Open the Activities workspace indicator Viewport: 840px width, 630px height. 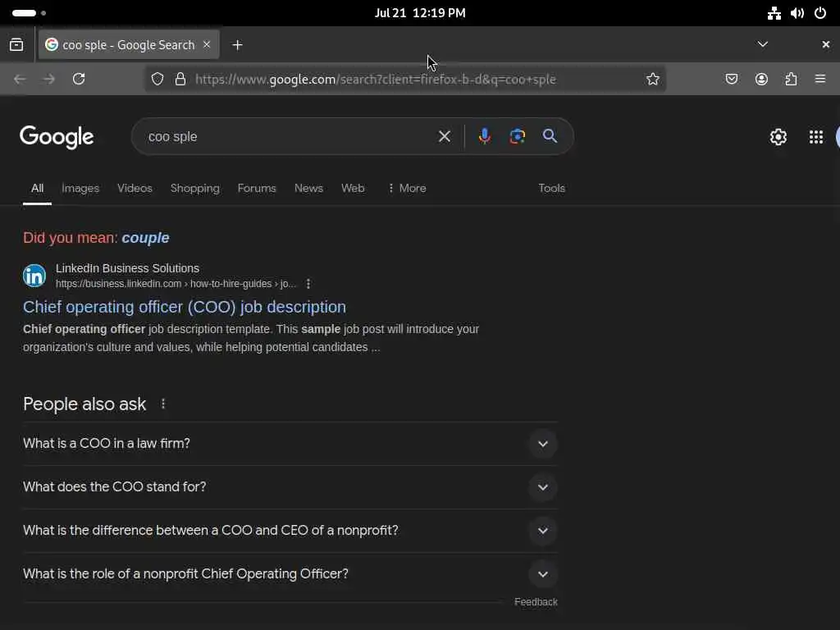(x=29, y=13)
